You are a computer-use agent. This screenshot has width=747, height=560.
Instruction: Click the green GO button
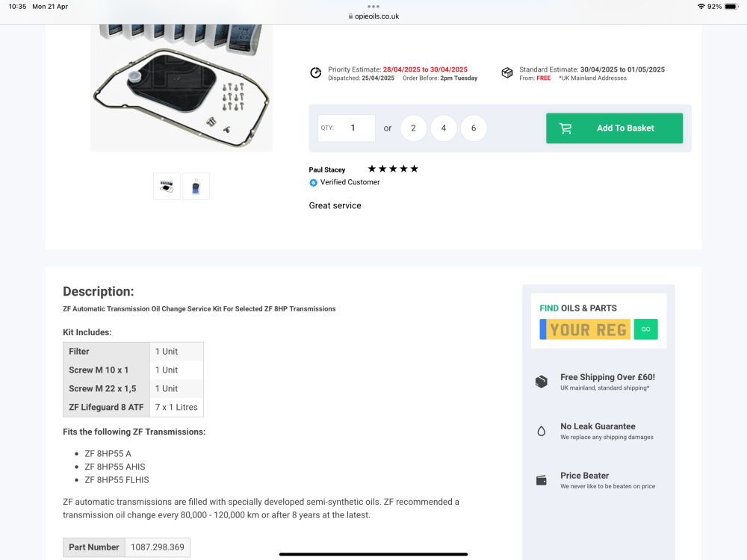tap(645, 329)
